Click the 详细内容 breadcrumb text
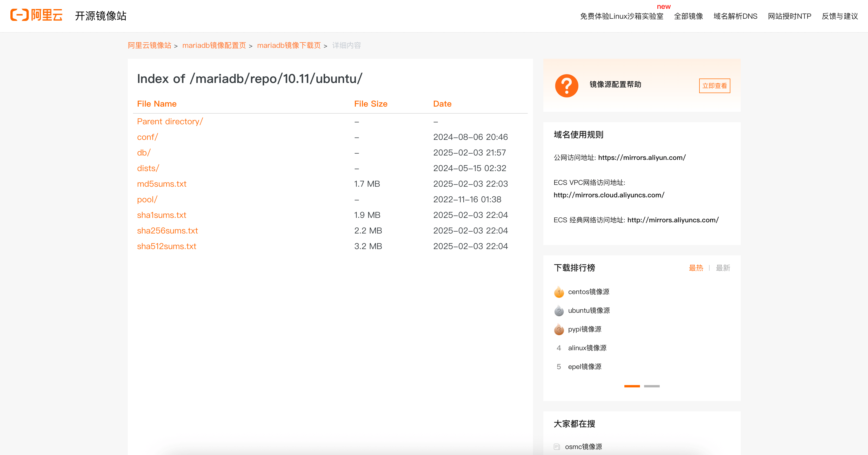The height and width of the screenshot is (455, 868). click(346, 45)
